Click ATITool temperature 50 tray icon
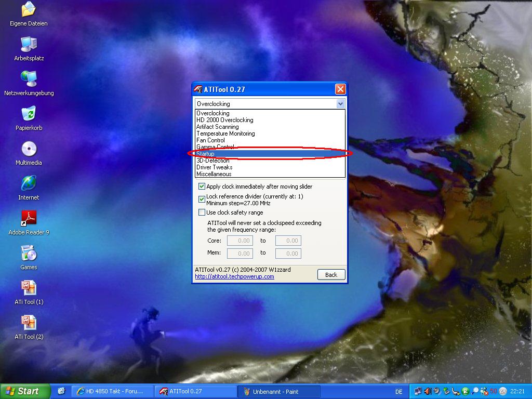532x399 pixels. 494,391
